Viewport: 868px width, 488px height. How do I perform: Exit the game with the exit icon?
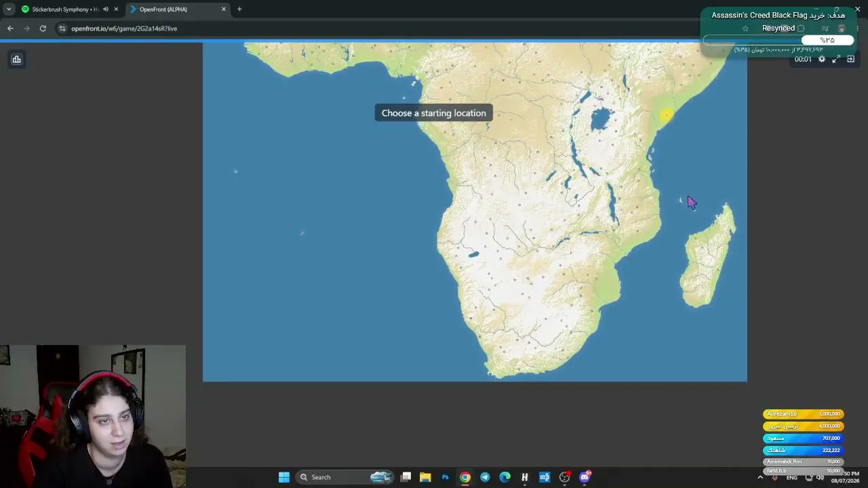coord(850,59)
